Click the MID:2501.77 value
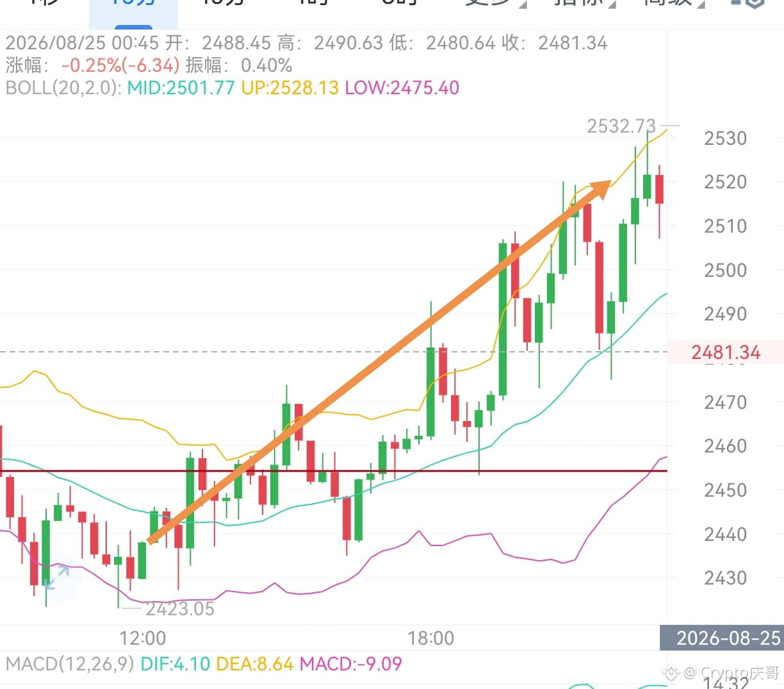This screenshot has height=689, width=784. [x=181, y=88]
